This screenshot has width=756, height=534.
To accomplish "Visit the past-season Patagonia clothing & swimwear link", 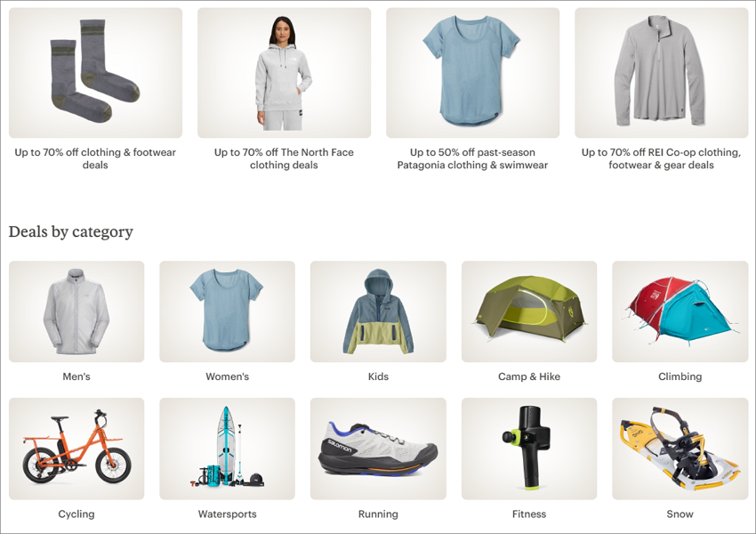I will 472,158.
